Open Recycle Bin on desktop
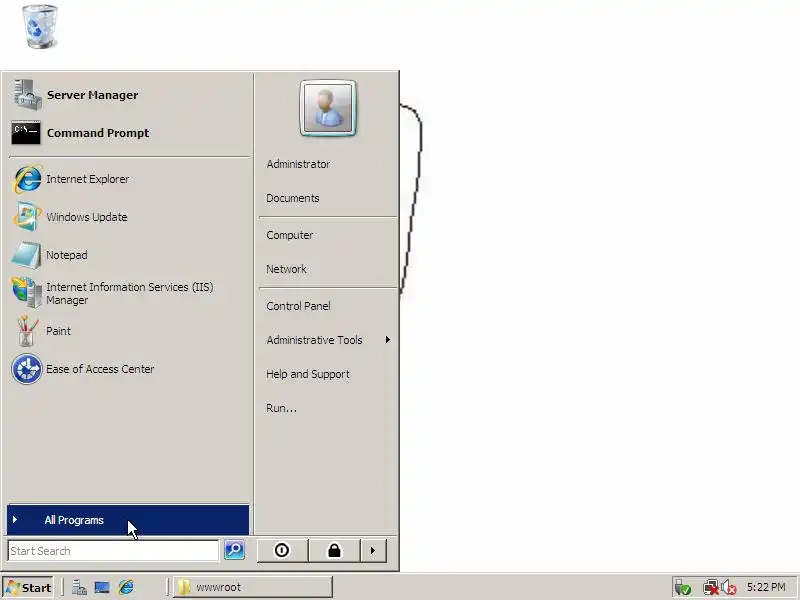 coord(40,27)
